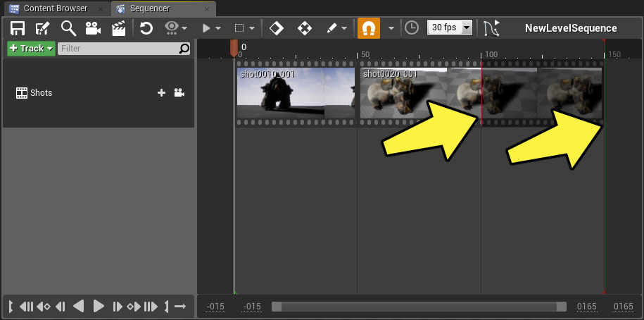Toggle playback looping arrow in transport controls
The image size is (644, 320).
click(180, 307)
